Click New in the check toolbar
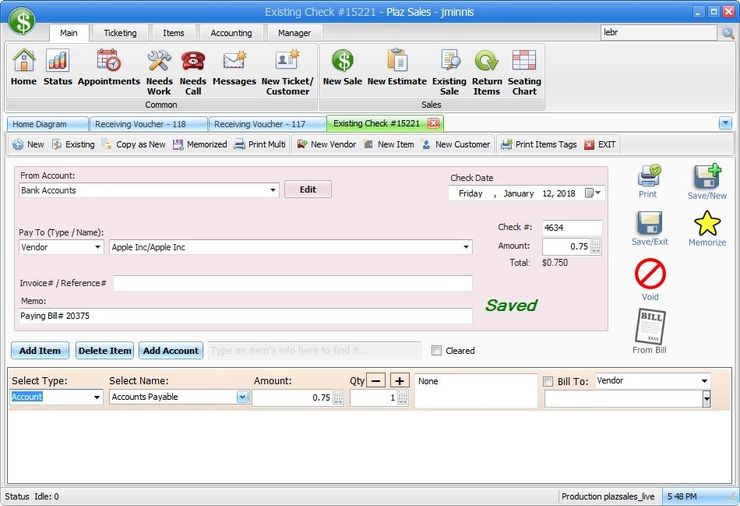The height and width of the screenshot is (506, 740). coord(28,144)
